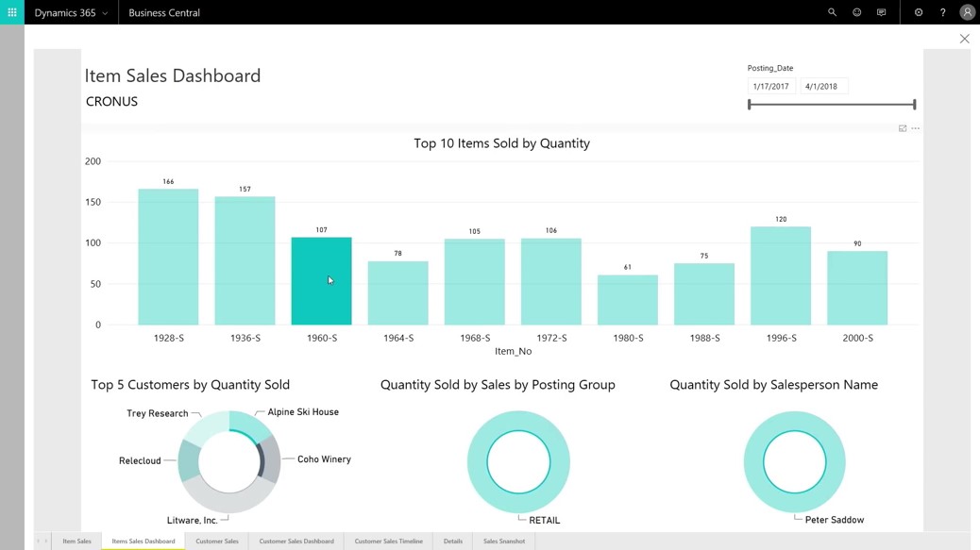980x550 pixels.
Task: Open the settings gear icon
Action: [x=918, y=12]
